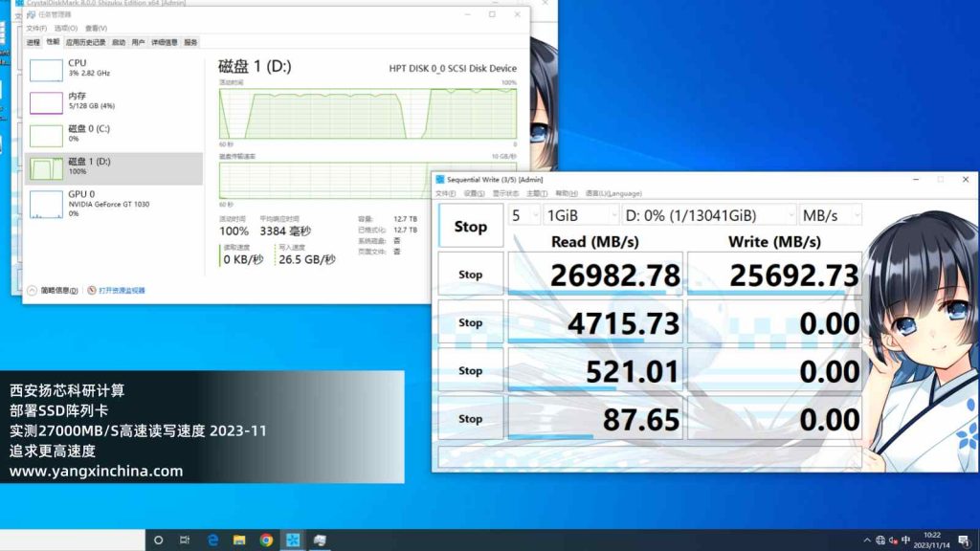Screen dimensions: 980x551
Task: Open Task Manager 选项(O) menu
Action: pos(66,28)
